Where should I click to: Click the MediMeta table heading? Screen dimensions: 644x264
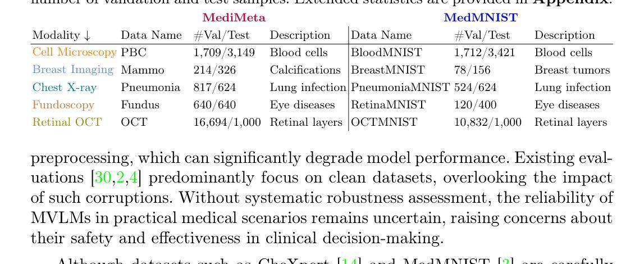click(x=234, y=17)
